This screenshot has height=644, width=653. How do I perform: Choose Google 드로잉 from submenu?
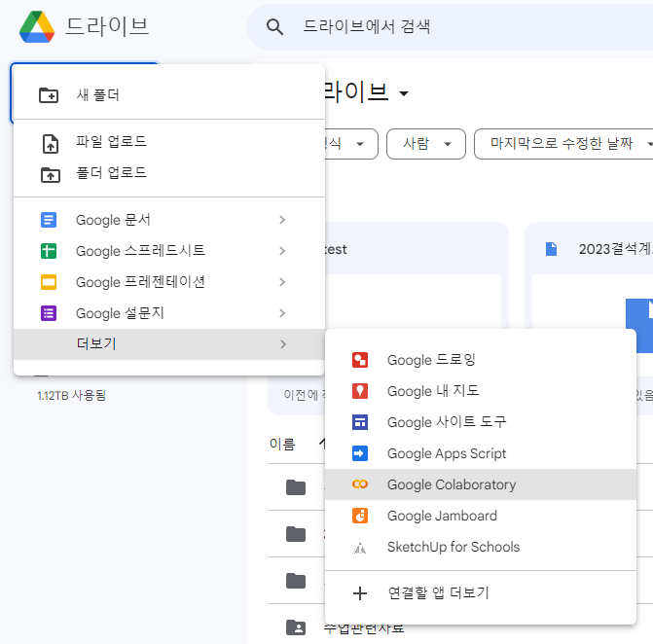click(481, 360)
